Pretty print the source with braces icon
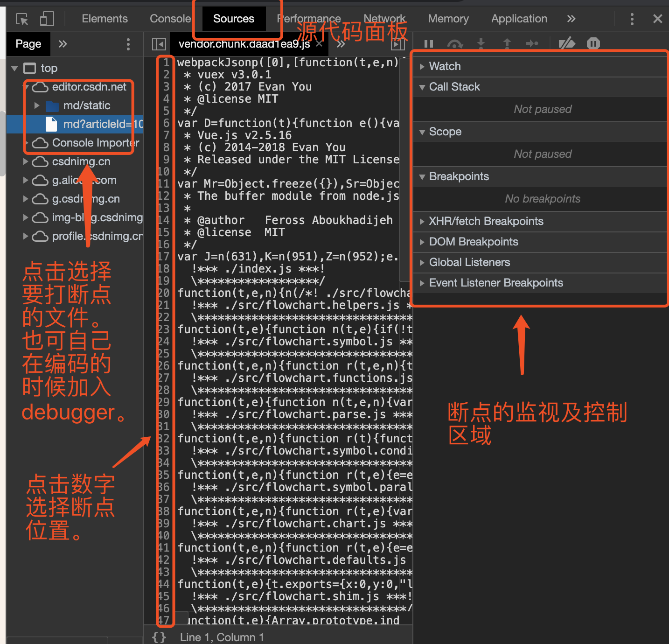Screen dimensions: 669x644 (x=159, y=637)
